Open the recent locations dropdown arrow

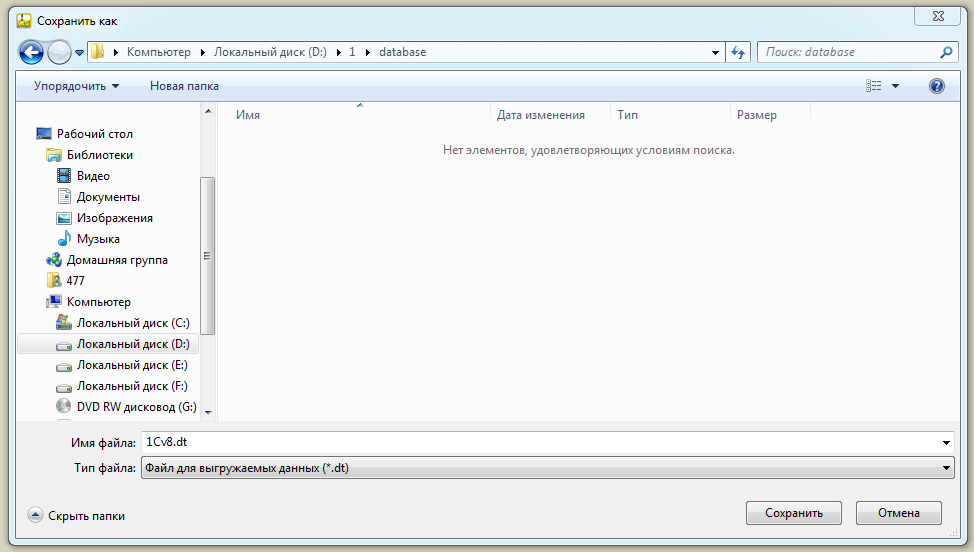click(80, 53)
